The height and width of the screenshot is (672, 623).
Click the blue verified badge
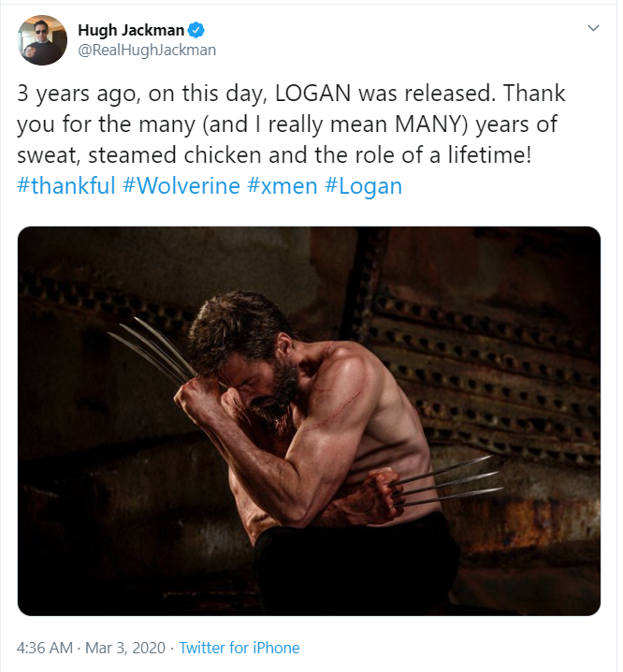click(196, 30)
